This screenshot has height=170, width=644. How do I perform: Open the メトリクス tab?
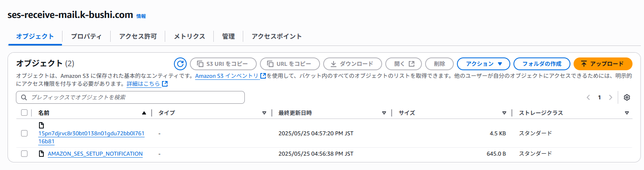pos(189,36)
